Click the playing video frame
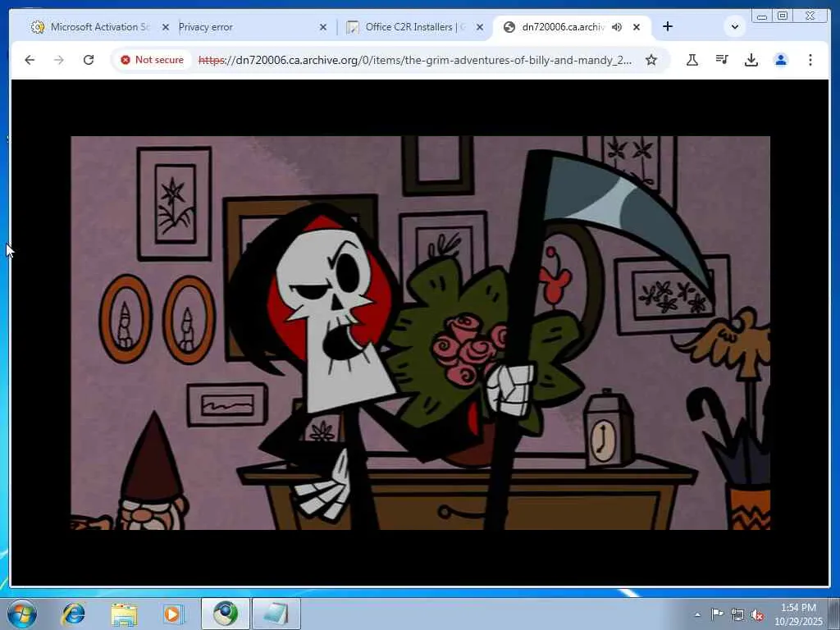Image resolution: width=840 pixels, height=630 pixels. click(x=420, y=333)
